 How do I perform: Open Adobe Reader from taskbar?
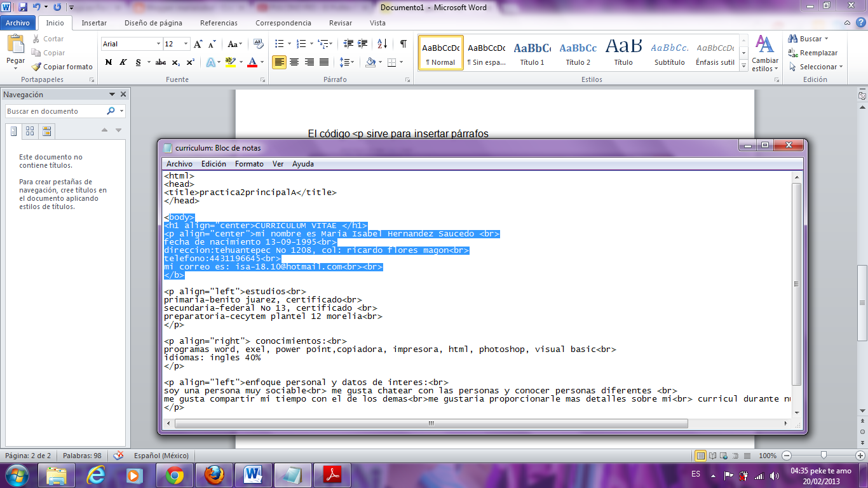pyautogui.click(x=333, y=475)
